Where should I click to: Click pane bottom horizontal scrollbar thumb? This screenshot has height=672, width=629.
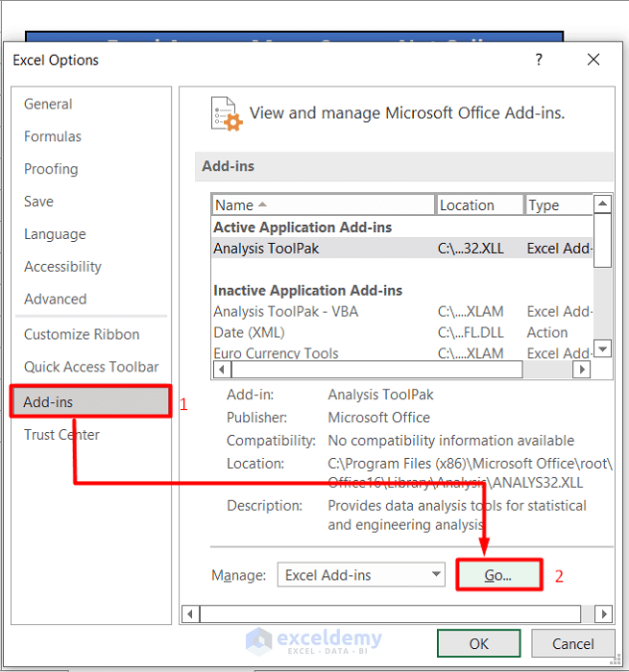tap(390, 614)
